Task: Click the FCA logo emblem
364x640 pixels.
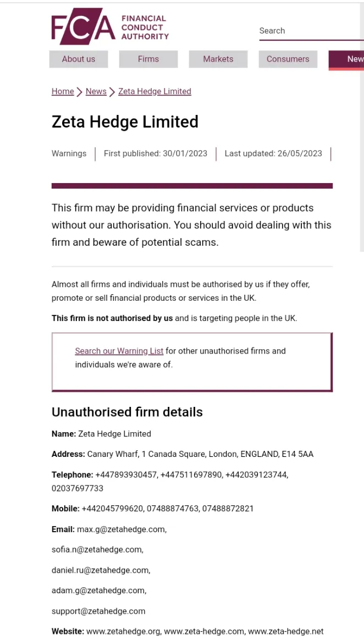Action: point(83,26)
